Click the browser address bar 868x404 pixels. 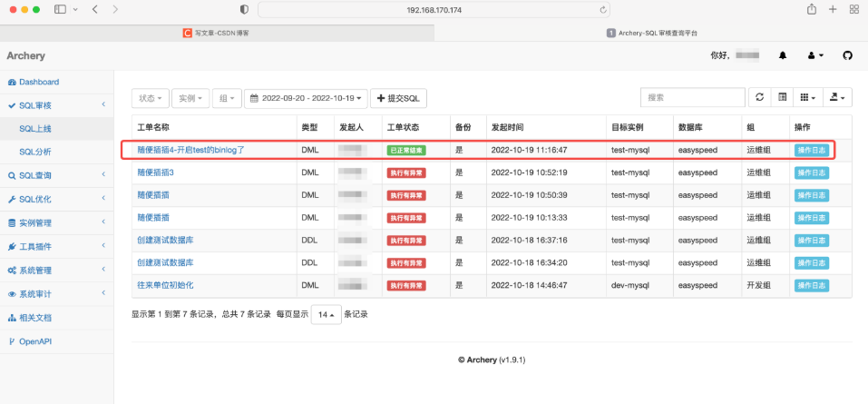point(434,10)
